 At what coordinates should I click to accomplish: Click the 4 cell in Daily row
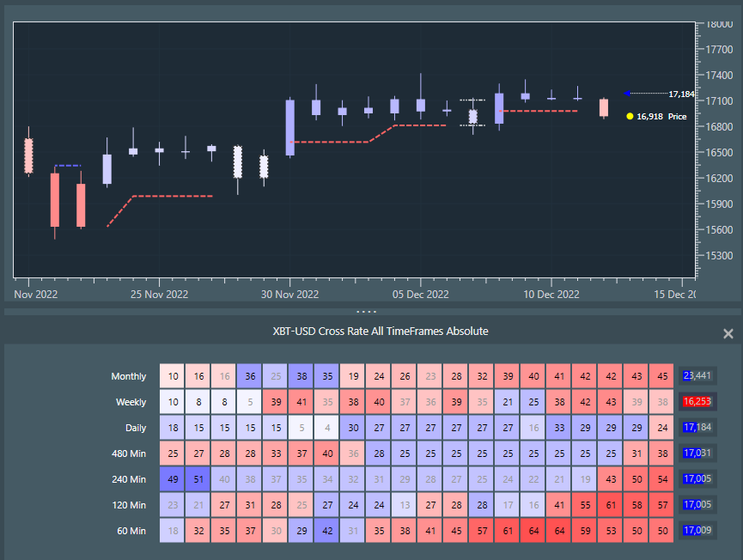point(327,428)
